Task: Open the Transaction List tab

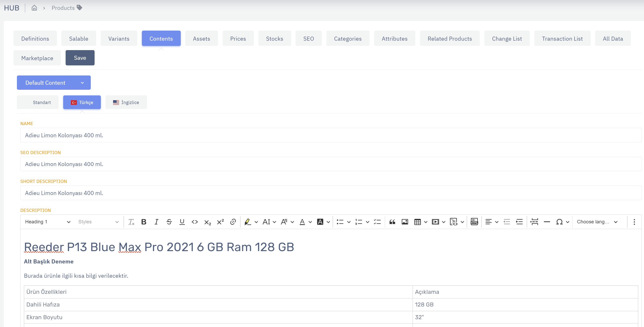Action: point(562,38)
